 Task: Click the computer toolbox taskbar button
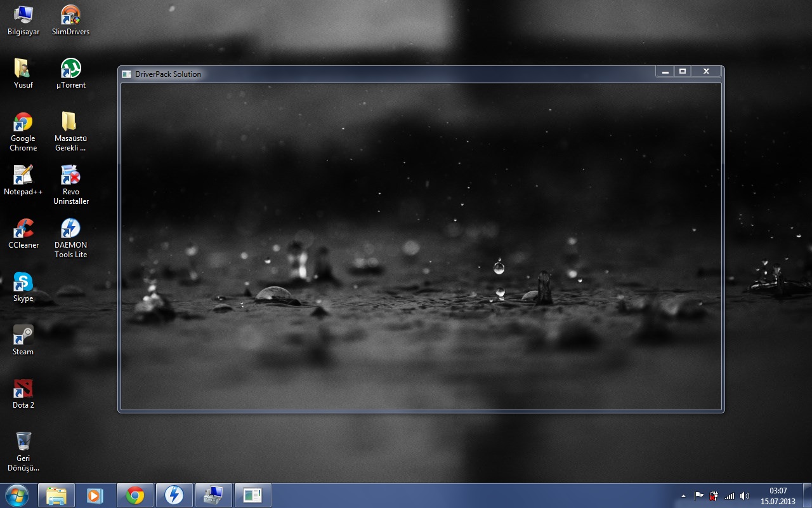(x=213, y=495)
